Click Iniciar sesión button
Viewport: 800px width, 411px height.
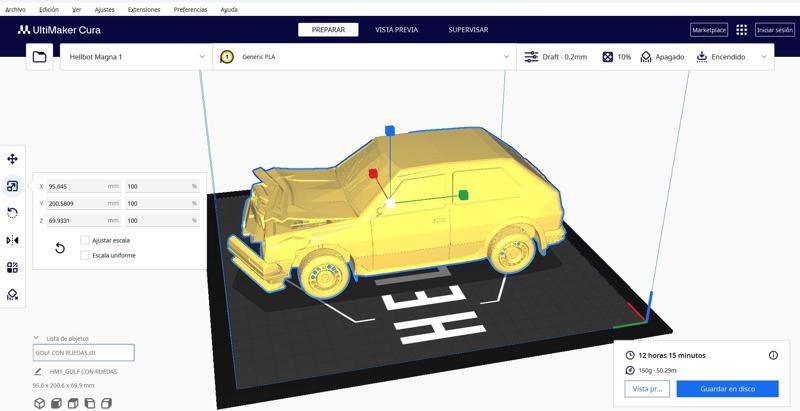point(775,30)
